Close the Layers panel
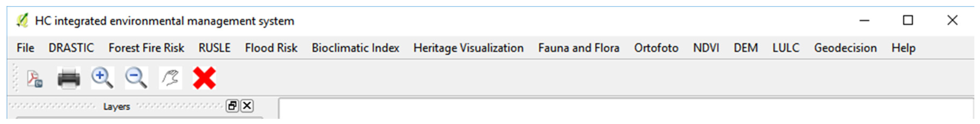 (247, 106)
